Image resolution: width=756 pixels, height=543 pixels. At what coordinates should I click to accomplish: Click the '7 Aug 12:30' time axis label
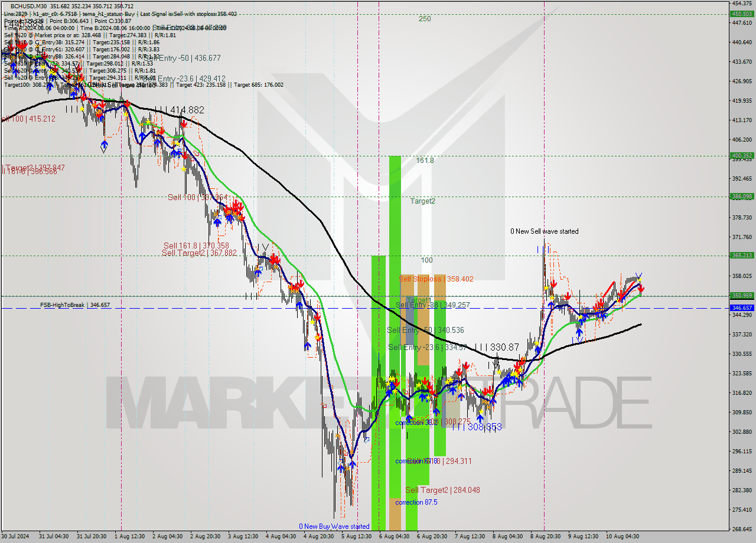[x=470, y=537]
